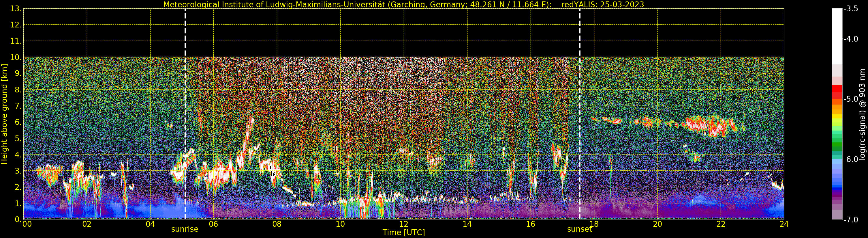Click the '24' time tick label
This screenshot has width=868, height=238.
784,224
